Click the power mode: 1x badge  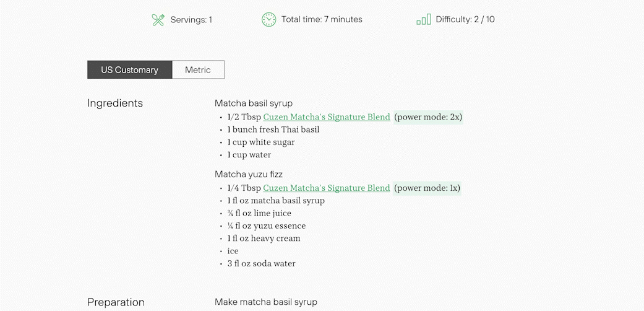pos(427,188)
